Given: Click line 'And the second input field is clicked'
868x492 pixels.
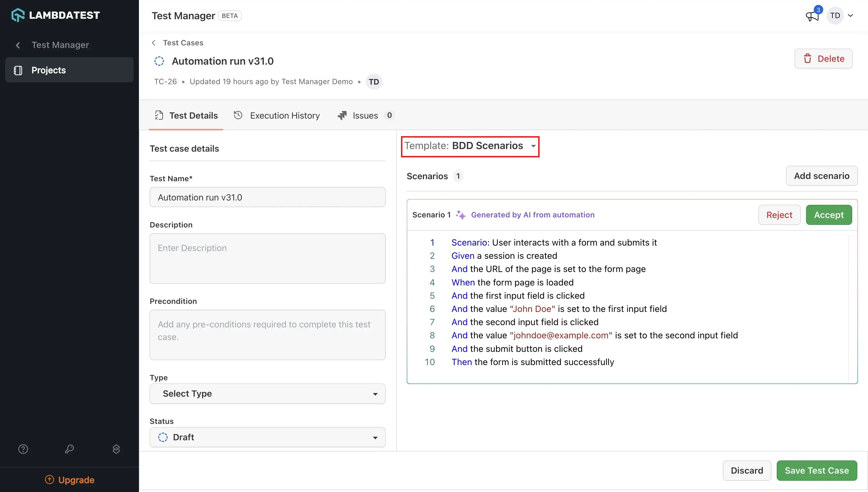Looking at the screenshot, I should click(x=525, y=322).
